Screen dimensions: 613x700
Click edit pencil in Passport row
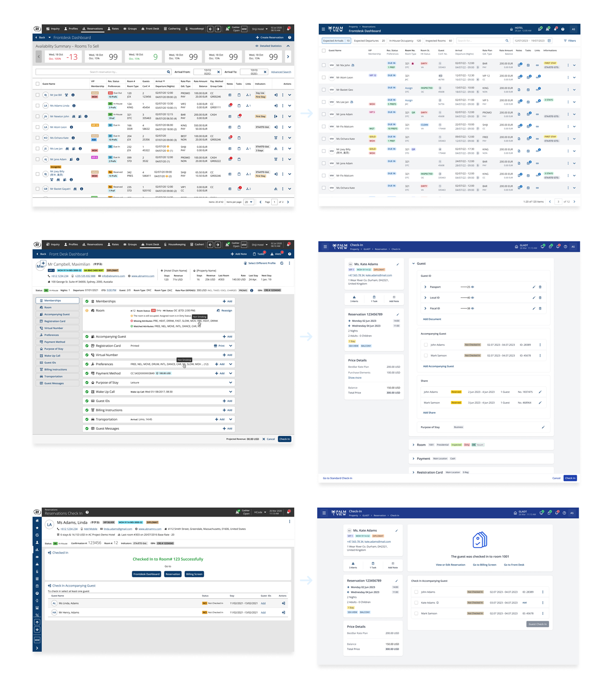pyautogui.click(x=534, y=287)
